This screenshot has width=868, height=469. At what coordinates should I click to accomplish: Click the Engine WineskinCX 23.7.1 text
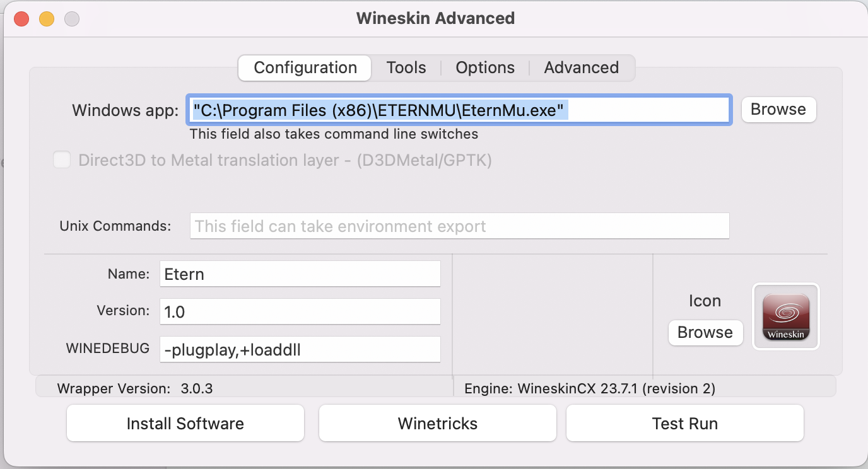pos(590,388)
